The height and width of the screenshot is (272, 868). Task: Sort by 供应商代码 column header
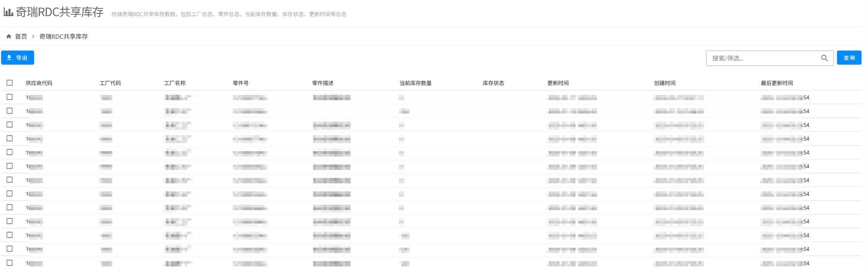39,83
